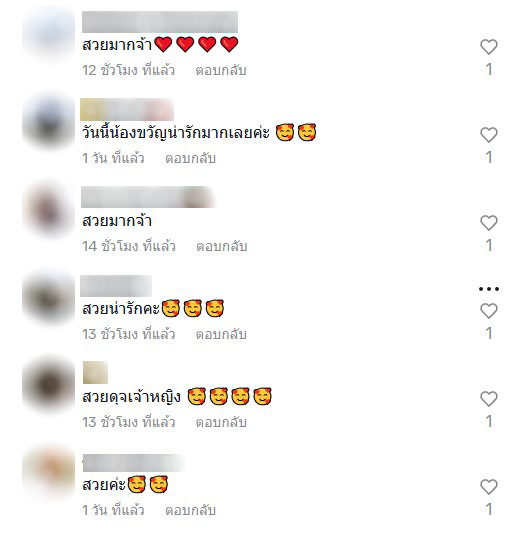The image size is (528, 533).
Task: Like the comment with four red hearts
Action: coord(489,47)
